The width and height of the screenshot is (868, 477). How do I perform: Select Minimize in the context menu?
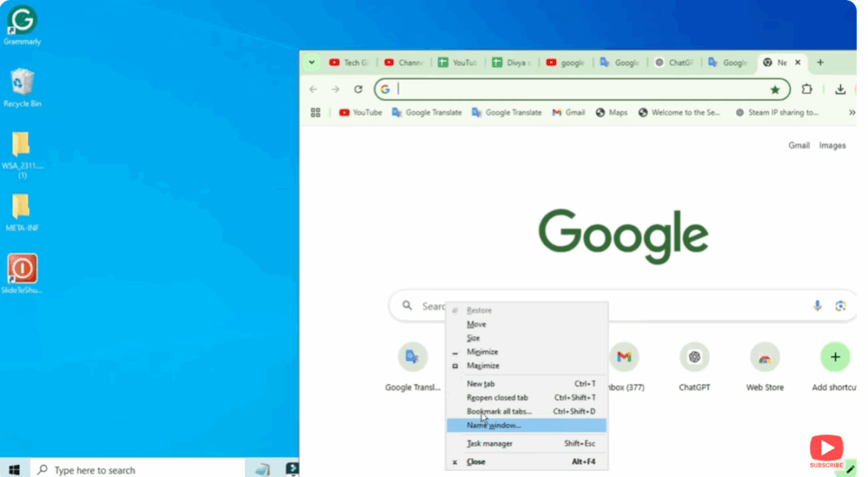tap(526, 352)
